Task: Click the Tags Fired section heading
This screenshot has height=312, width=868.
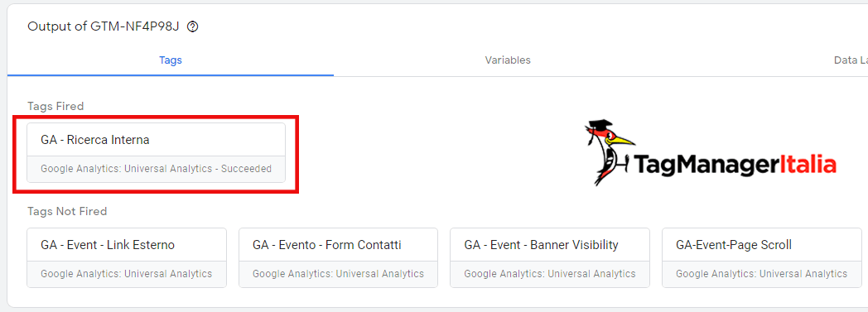Action: (55, 106)
